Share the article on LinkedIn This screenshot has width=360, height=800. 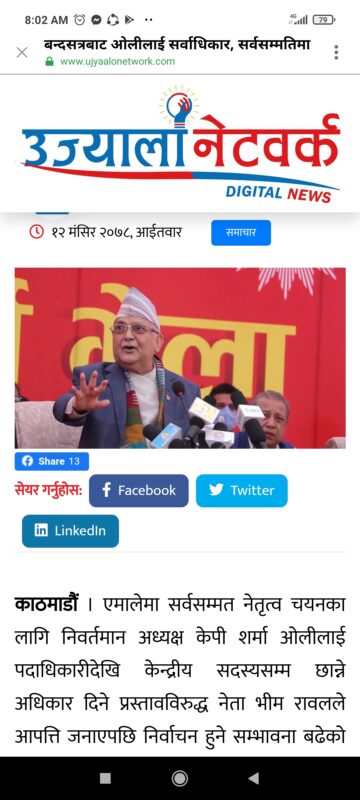(x=70, y=531)
